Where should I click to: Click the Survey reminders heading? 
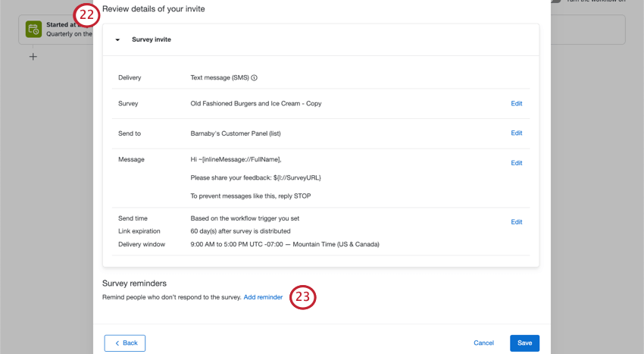(x=134, y=284)
